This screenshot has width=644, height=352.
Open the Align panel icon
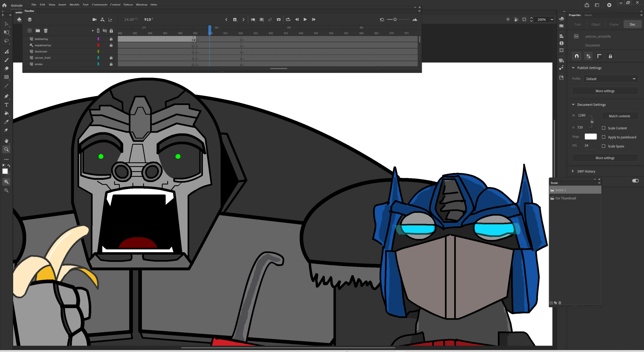(561, 36)
